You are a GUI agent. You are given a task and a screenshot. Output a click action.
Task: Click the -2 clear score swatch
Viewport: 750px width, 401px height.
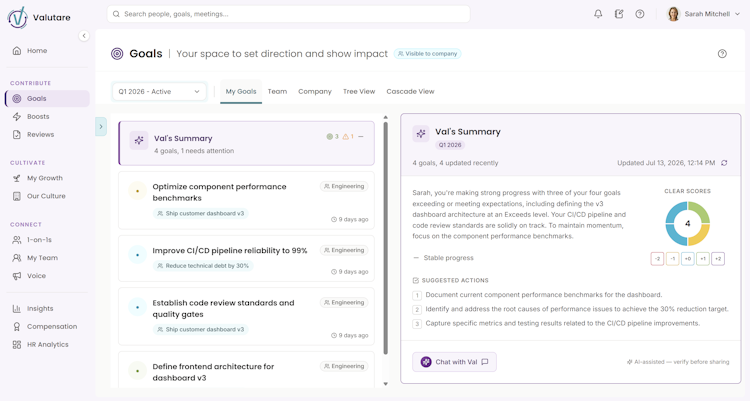pyautogui.click(x=657, y=259)
